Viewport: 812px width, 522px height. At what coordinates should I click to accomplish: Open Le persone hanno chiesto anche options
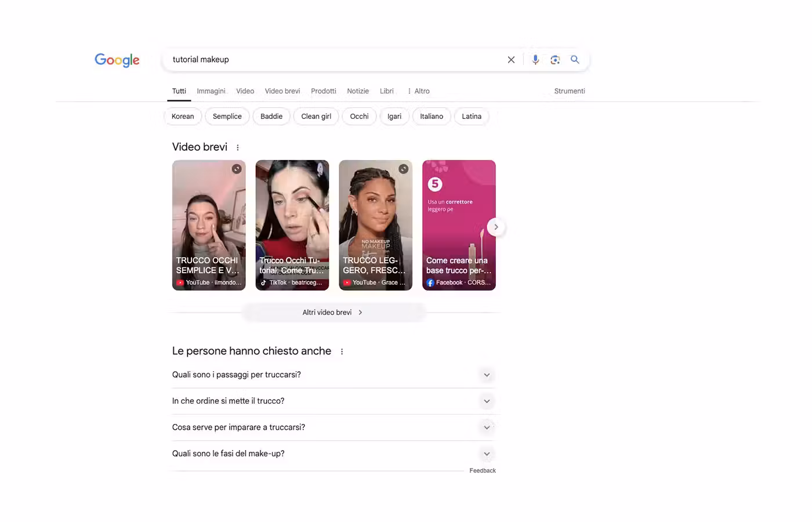(342, 351)
